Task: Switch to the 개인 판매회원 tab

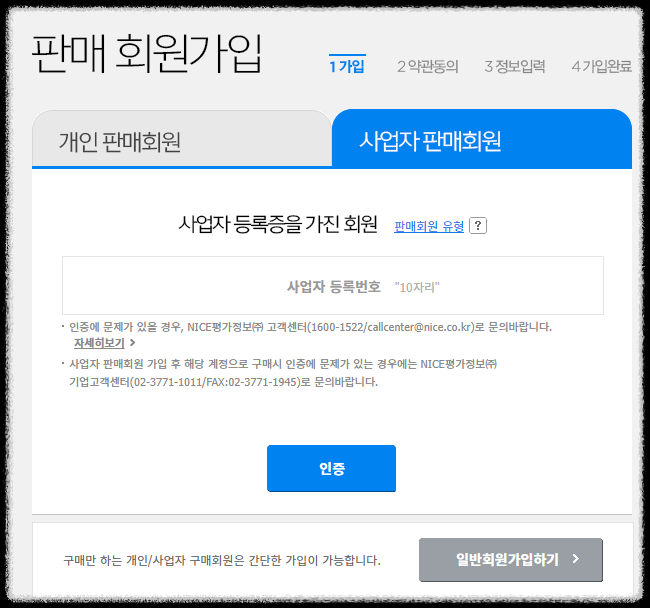Action: (182, 139)
